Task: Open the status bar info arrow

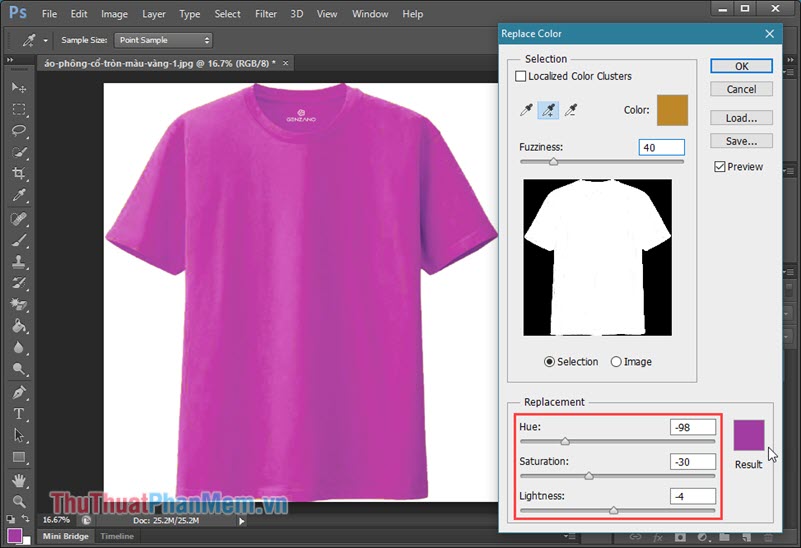Action: 242,521
